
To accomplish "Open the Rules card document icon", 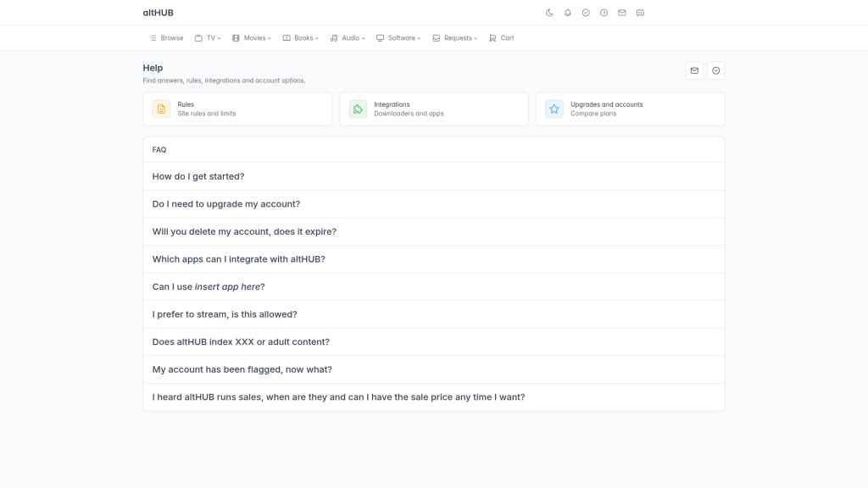I will point(161,109).
